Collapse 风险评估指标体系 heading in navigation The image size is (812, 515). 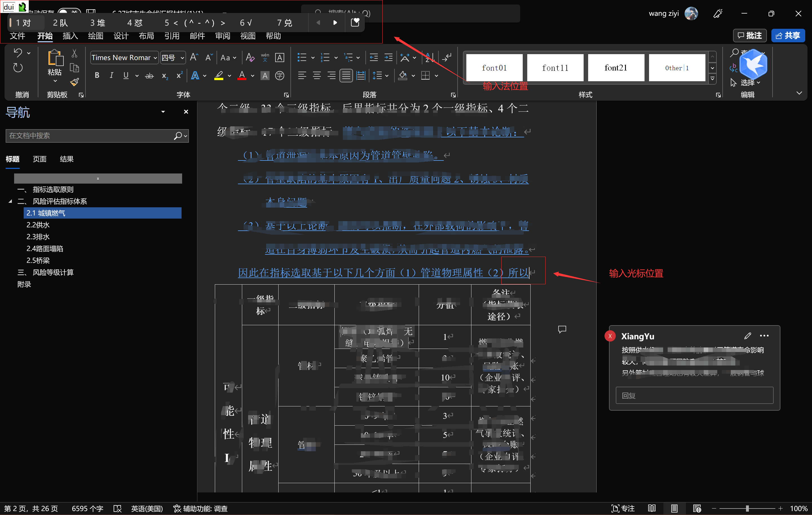tap(10, 201)
